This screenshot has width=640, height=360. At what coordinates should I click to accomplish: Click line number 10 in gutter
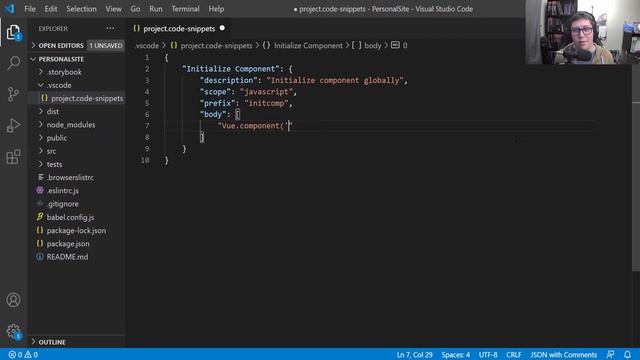click(145, 160)
